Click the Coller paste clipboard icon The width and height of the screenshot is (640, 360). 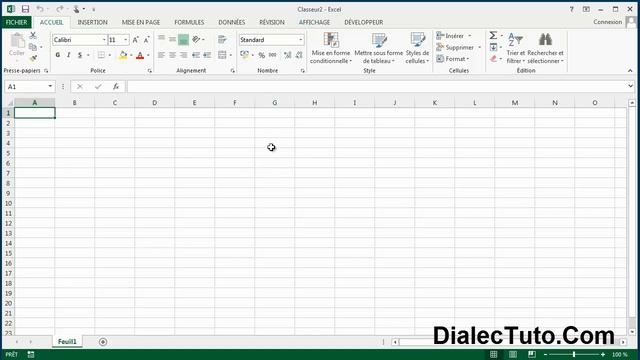click(17, 41)
